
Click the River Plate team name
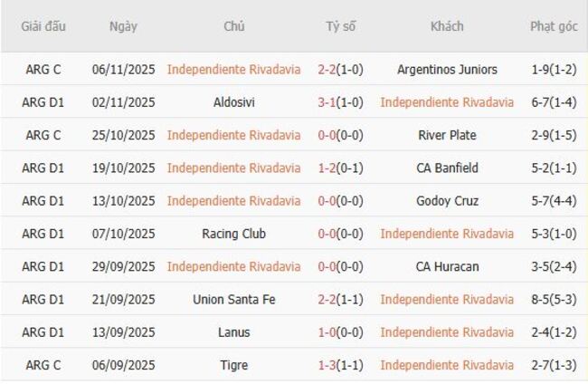tap(447, 135)
